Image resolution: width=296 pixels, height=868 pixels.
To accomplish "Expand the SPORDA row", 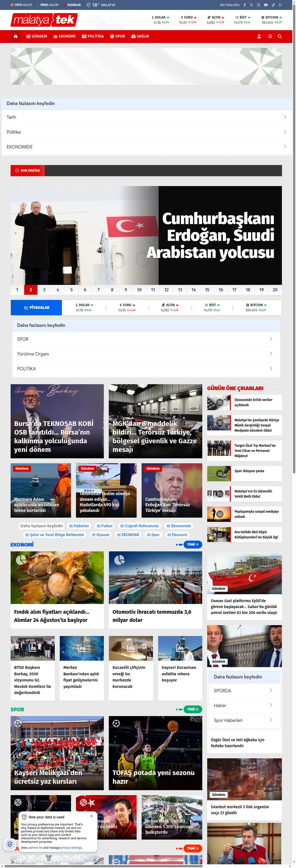I will tap(244, 690).
